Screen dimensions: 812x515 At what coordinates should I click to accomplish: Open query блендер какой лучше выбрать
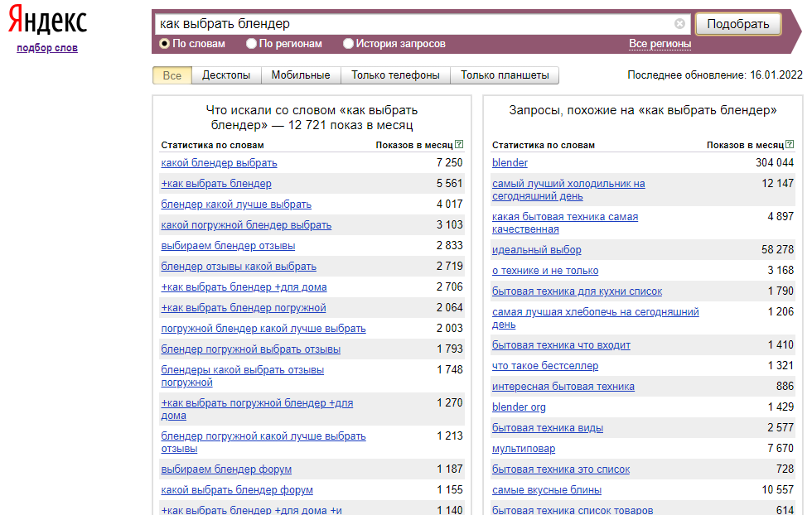tap(236, 205)
